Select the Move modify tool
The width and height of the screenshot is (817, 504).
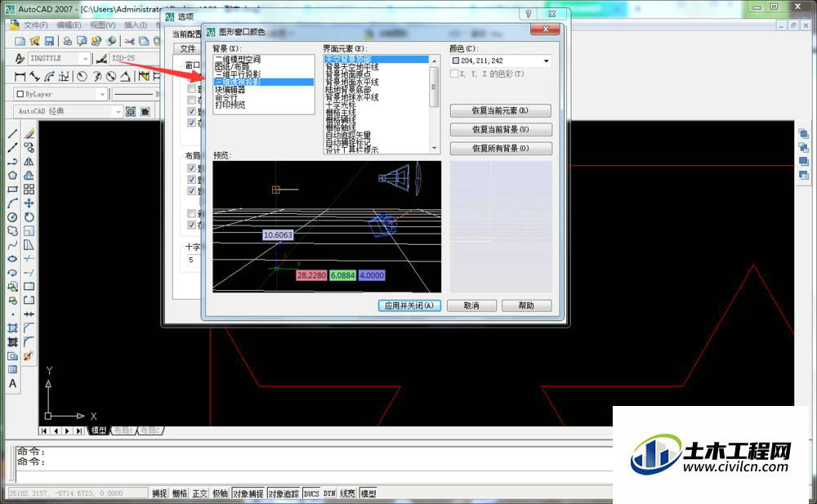pyautogui.click(x=29, y=203)
